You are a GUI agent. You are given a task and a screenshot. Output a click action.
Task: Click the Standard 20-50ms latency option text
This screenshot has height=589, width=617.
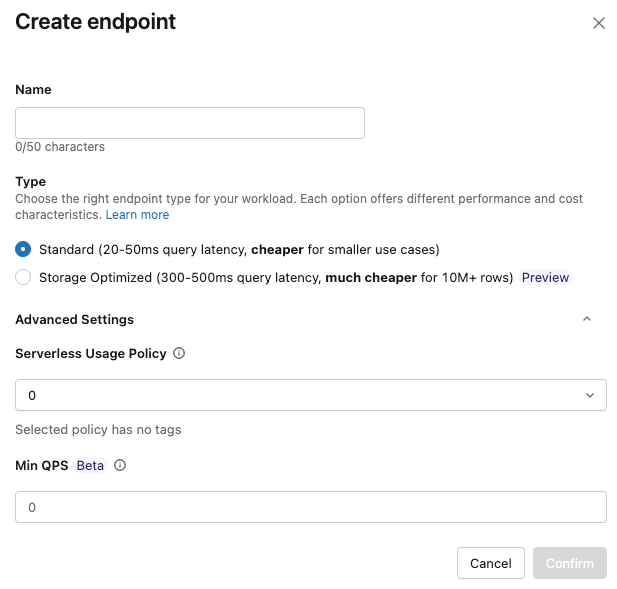[239, 249]
